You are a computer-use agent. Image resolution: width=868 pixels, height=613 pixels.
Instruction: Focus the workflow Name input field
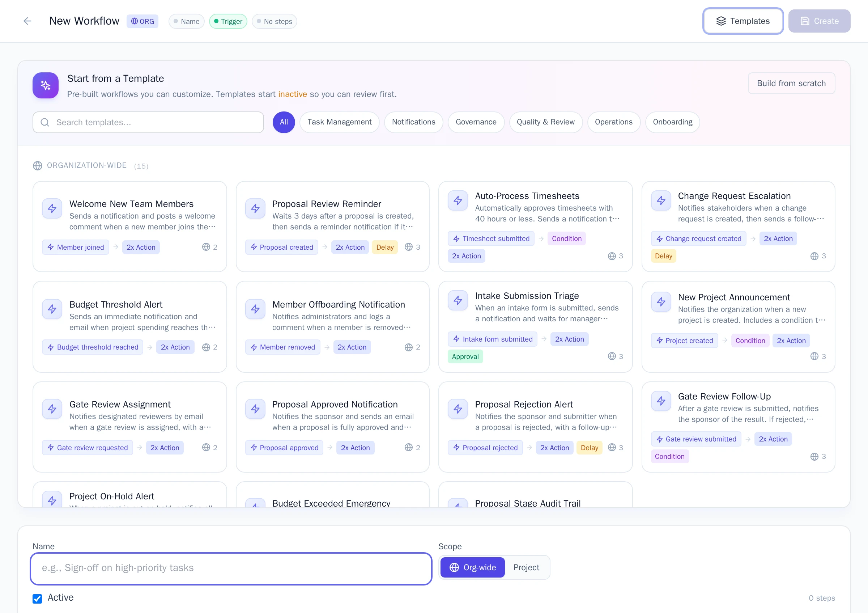click(x=231, y=568)
